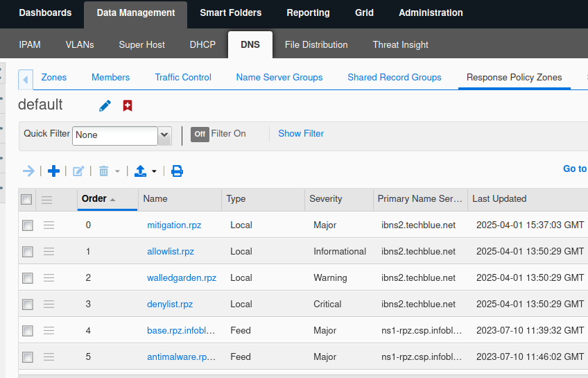Open the Quick Filter dropdown
The height and width of the screenshot is (378, 588).
click(164, 135)
